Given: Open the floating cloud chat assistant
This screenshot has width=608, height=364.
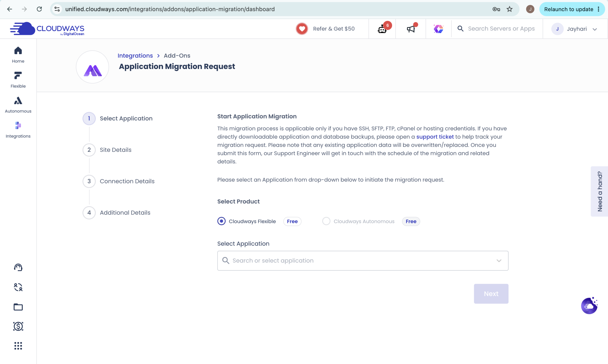Looking at the screenshot, I should click(x=589, y=306).
